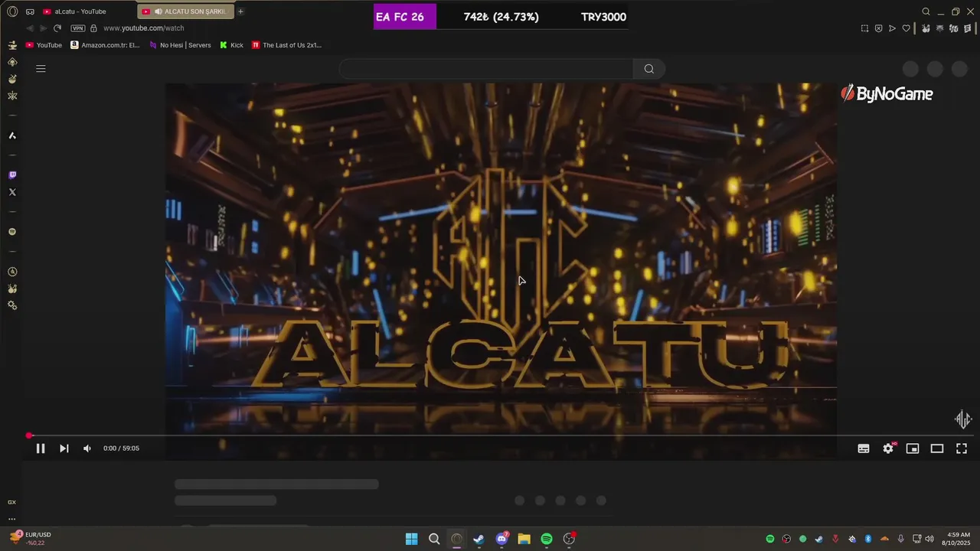The height and width of the screenshot is (551, 980).
Task: Click the video progress bar scrubber
Action: (x=29, y=435)
